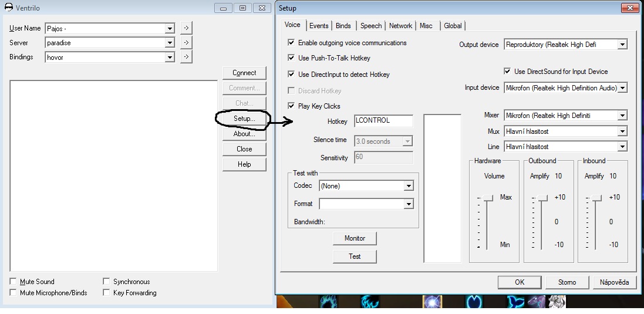Switch to the Network tab

pyautogui.click(x=400, y=25)
